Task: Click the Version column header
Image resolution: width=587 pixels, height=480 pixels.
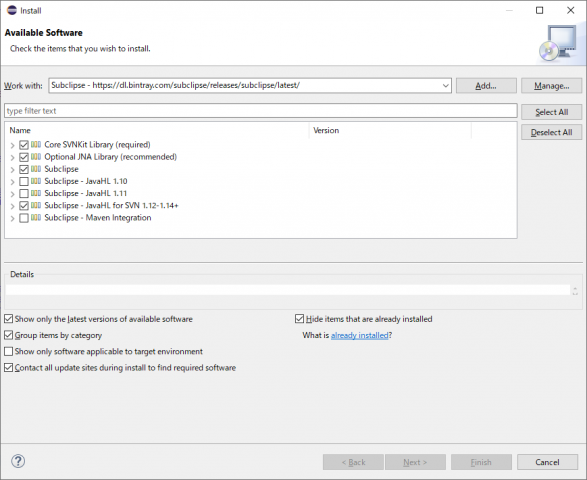Action: pos(390,130)
